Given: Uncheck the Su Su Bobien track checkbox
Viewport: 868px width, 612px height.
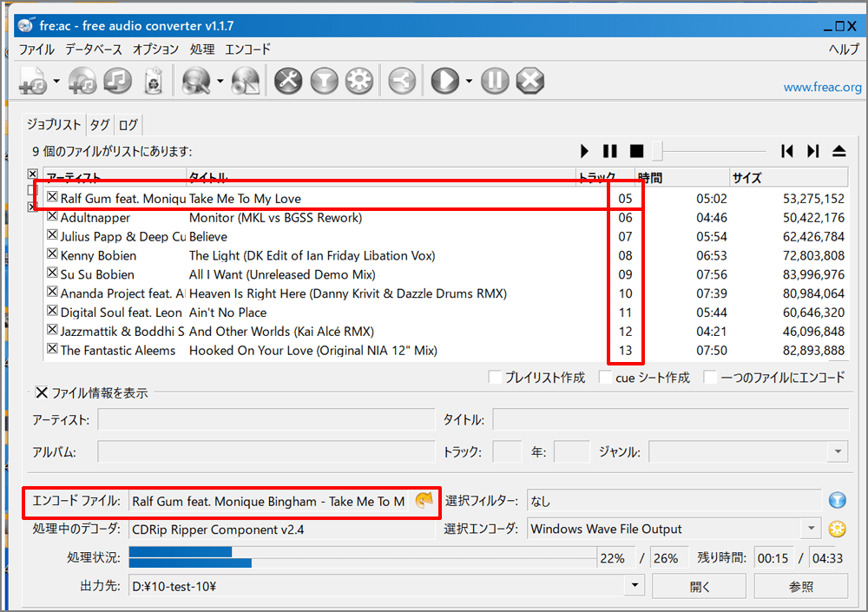Looking at the screenshot, I should pos(52,273).
